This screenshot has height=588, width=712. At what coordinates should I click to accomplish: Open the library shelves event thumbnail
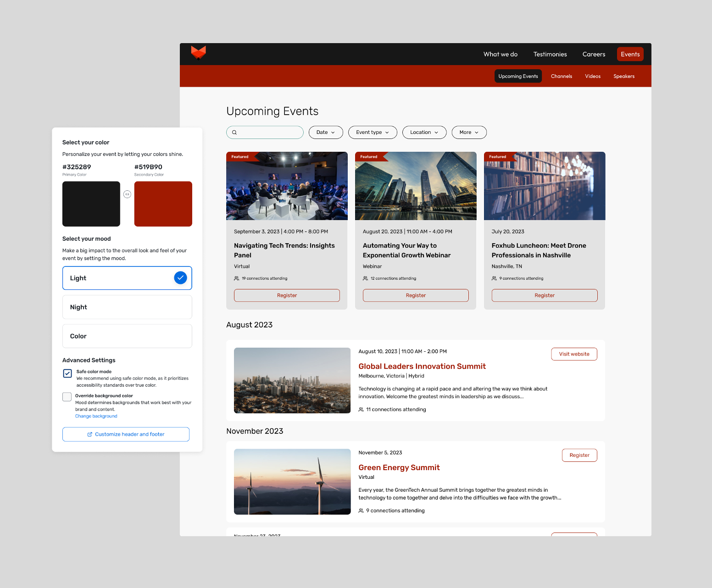545,186
